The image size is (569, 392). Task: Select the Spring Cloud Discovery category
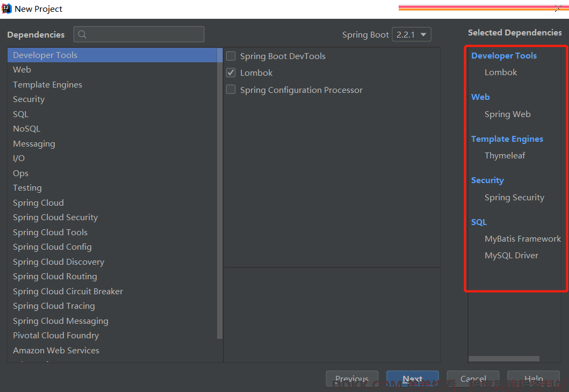click(112, 262)
